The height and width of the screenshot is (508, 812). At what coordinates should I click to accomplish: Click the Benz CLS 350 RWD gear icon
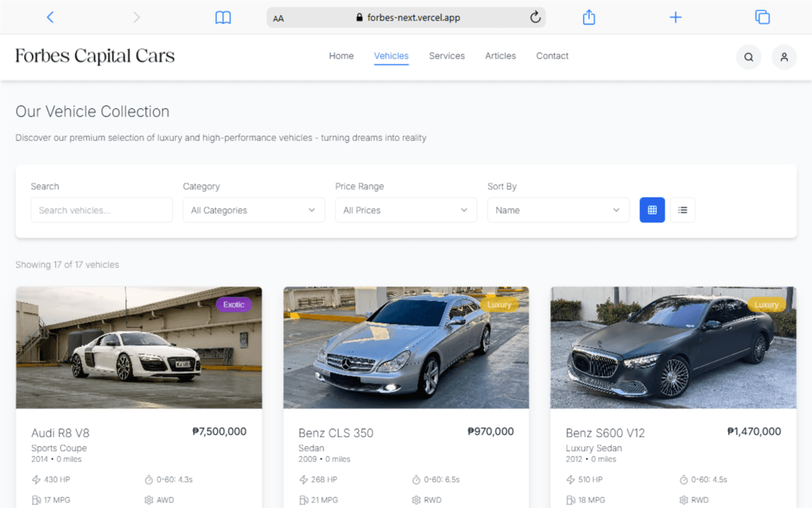point(416,500)
